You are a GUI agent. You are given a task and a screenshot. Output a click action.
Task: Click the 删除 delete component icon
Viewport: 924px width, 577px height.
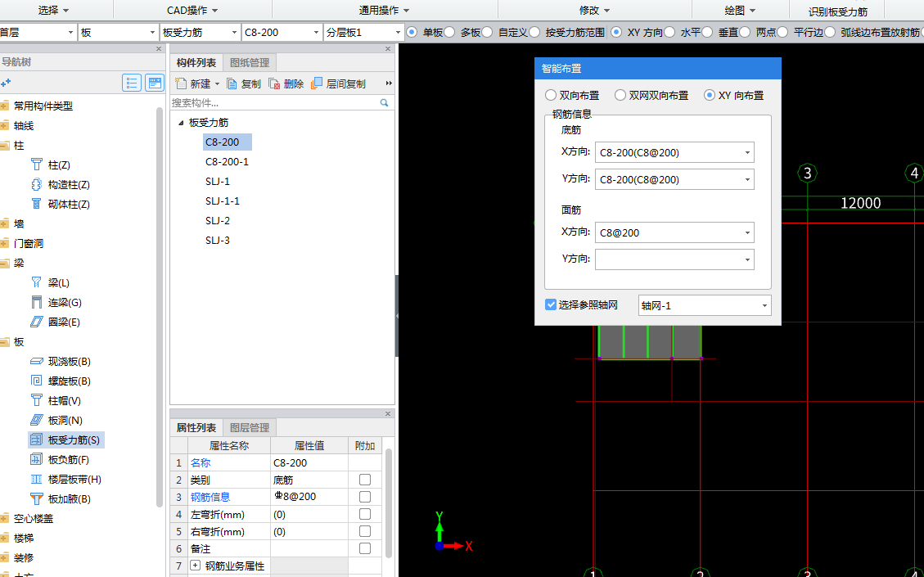click(274, 83)
